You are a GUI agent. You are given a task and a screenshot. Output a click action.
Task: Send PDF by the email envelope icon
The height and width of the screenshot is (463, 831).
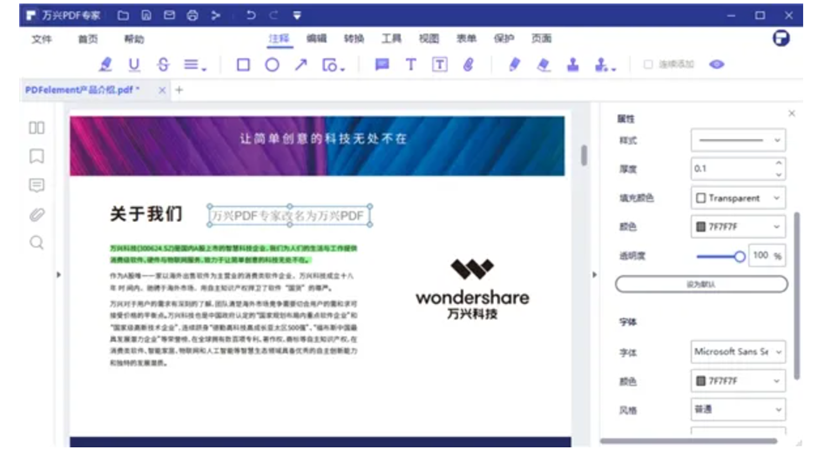169,15
